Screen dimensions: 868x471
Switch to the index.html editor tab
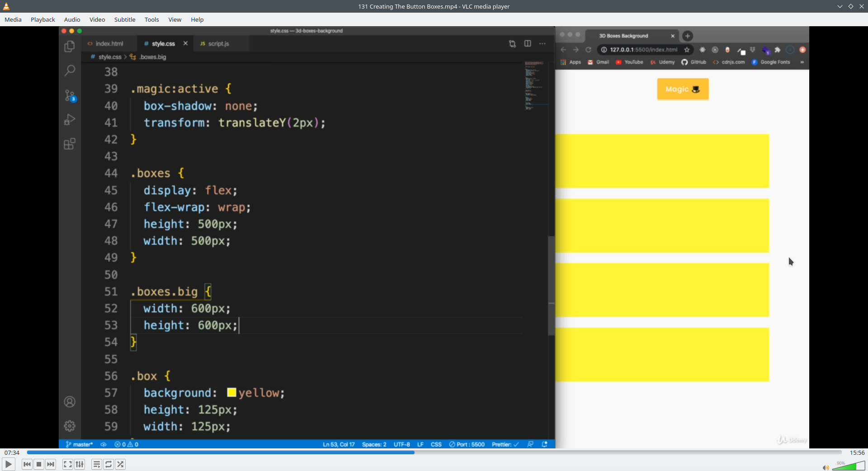click(x=109, y=43)
